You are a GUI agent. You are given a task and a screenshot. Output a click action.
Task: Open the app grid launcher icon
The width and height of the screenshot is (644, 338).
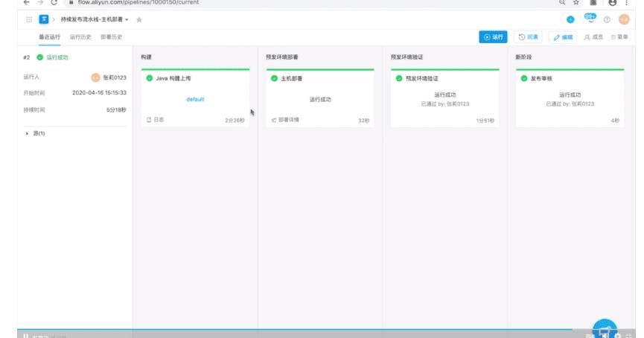point(29,19)
